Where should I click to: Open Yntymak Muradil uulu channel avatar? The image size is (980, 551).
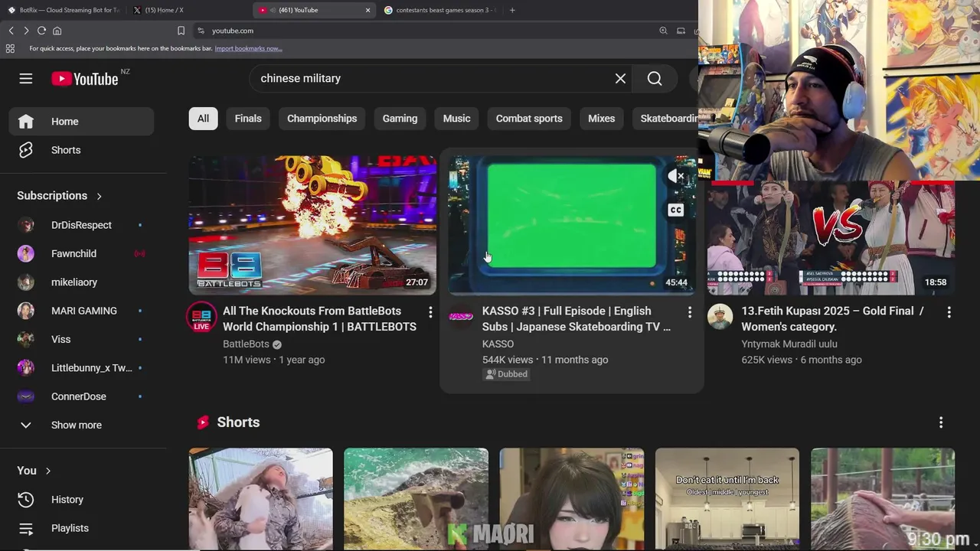coord(720,317)
